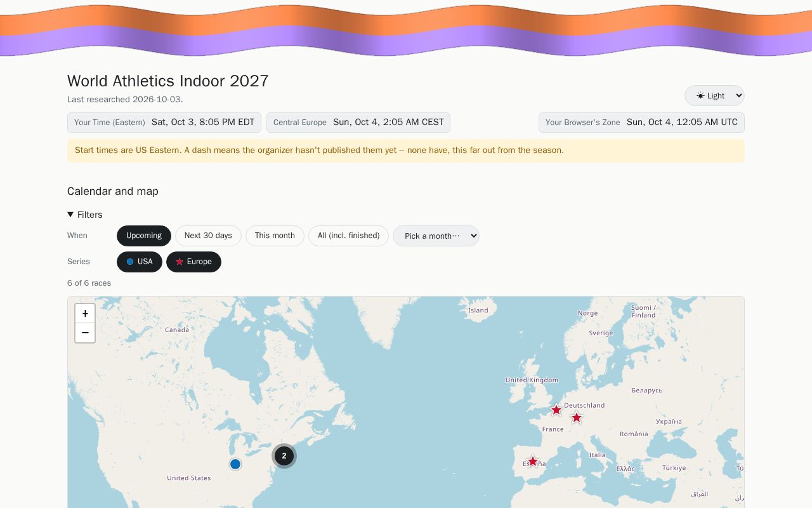Click the United Kingdom map label

(532, 380)
